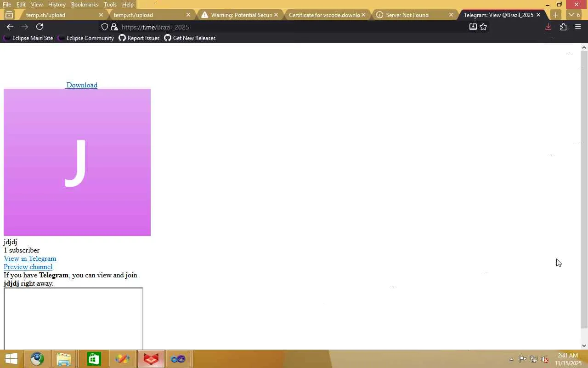Click the '1 subscriber' text
This screenshot has width=588, height=368.
(22, 250)
